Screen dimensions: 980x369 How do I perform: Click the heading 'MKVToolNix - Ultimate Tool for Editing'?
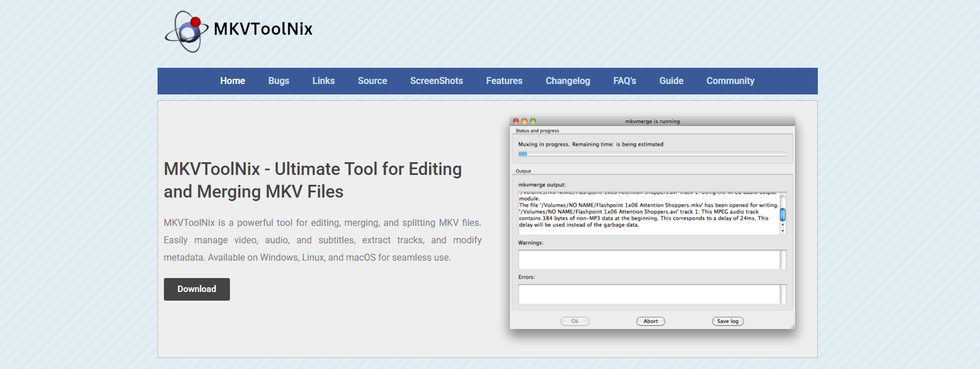[x=313, y=180]
